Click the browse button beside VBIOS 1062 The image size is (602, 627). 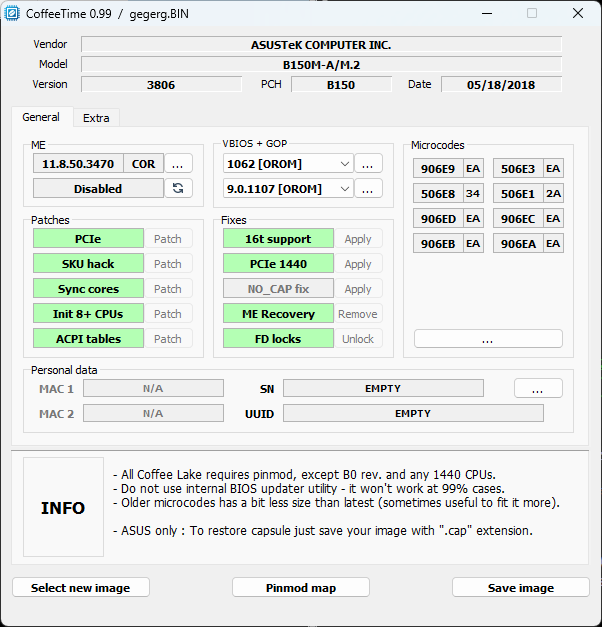pyautogui.click(x=368, y=164)
